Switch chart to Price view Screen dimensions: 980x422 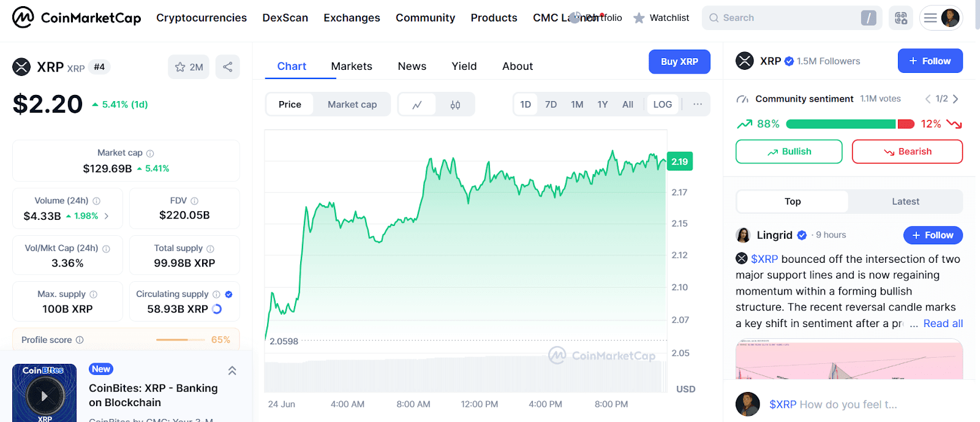click(290, 105)
